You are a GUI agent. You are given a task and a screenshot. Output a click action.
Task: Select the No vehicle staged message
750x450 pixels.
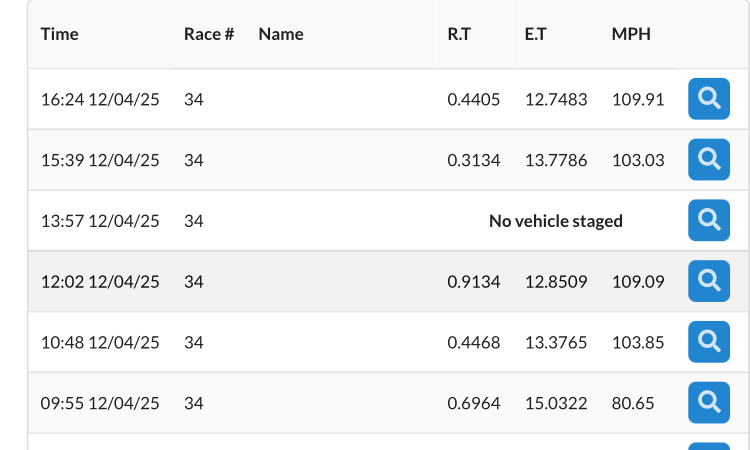point(556,221)
